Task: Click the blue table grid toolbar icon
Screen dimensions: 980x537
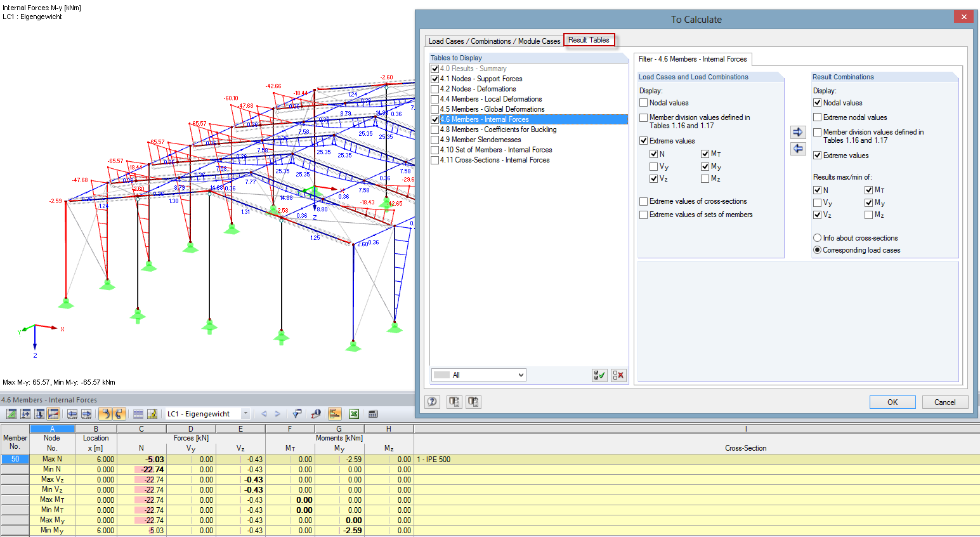Action: 138,414
